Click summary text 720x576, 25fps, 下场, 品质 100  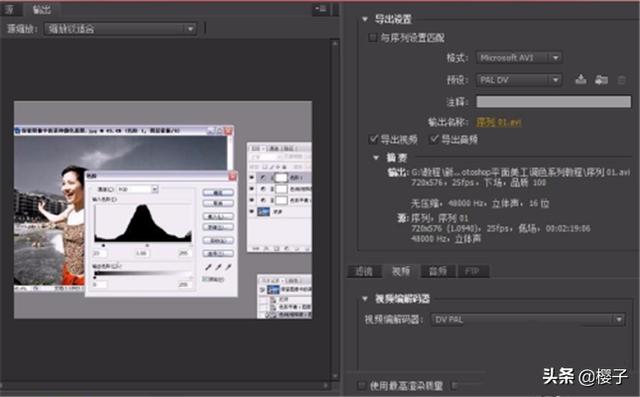point(478,182)
